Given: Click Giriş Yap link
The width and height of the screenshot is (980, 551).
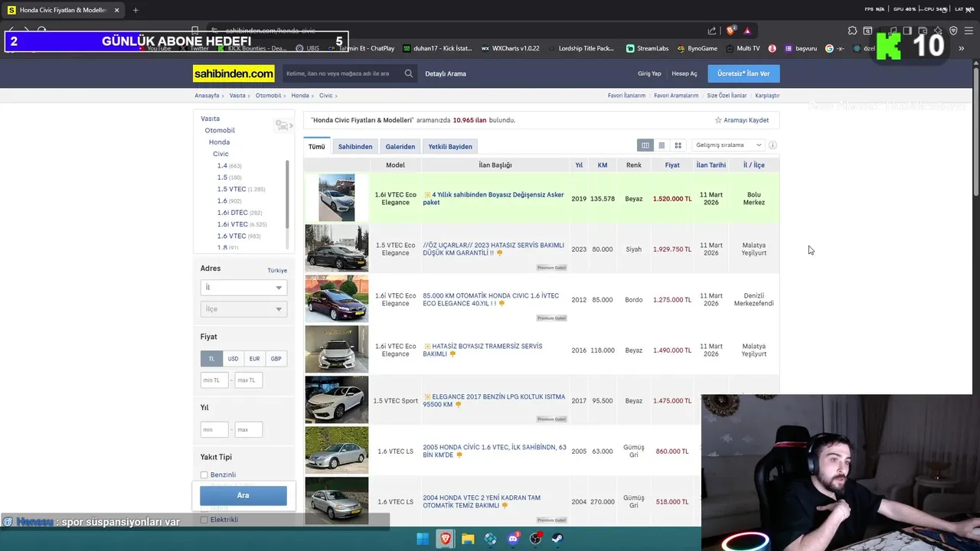Looking at the screenshot, I should [x=649, y=73].
